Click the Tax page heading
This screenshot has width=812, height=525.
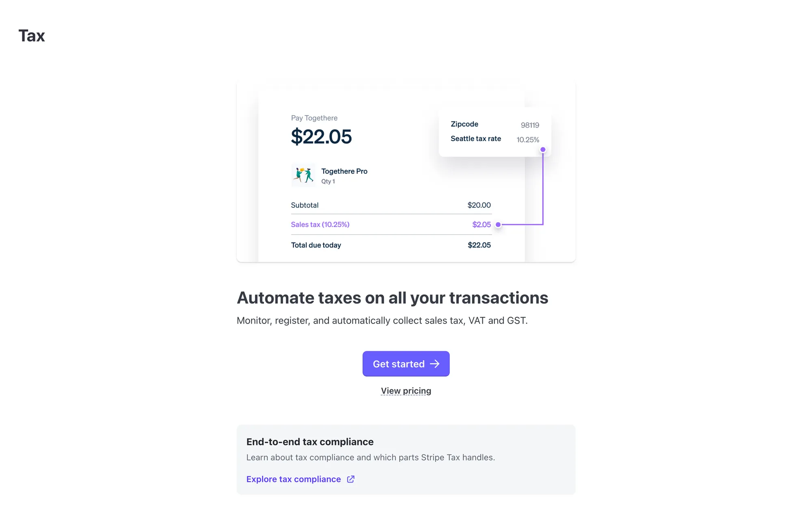point(32,36)
